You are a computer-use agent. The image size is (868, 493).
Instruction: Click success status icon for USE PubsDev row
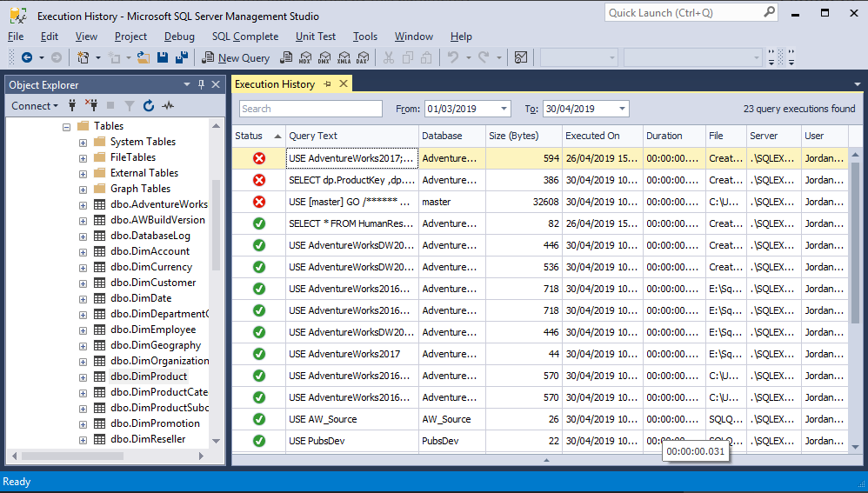(x=258, y=441)
